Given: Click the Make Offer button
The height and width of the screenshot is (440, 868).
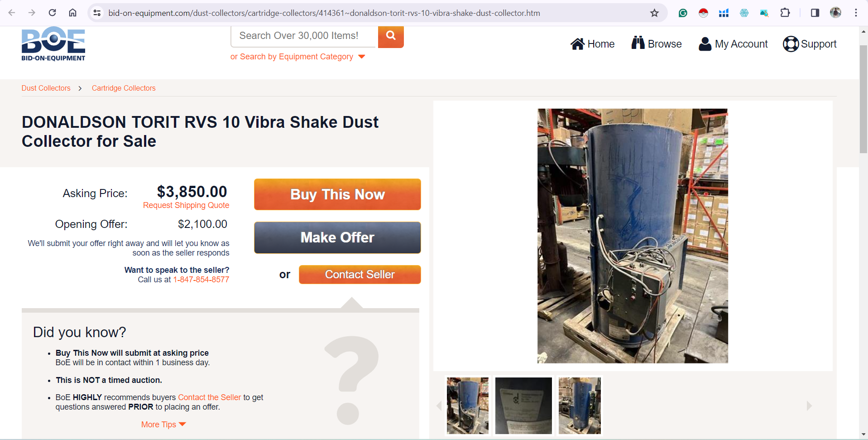Looking at the screenshot, I should tap(337, 237).
